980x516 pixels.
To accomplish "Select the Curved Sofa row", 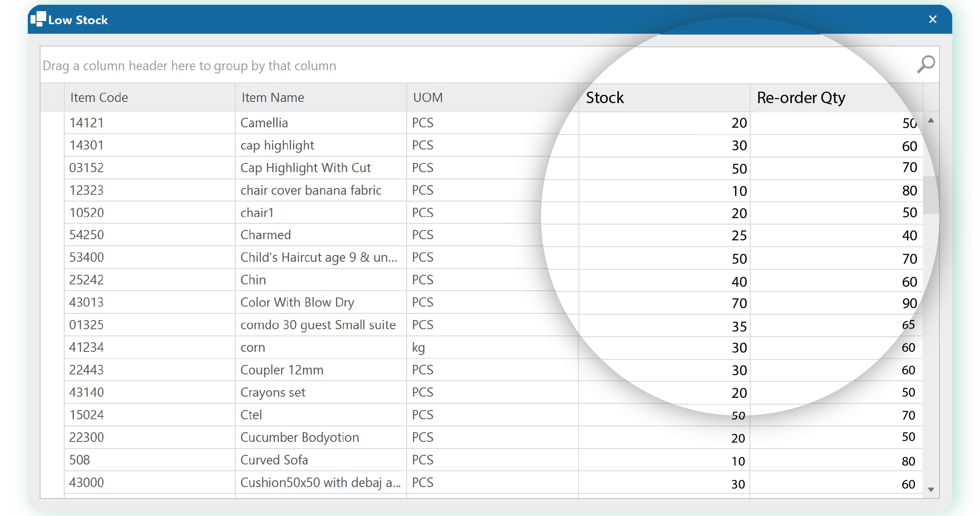I will tap(274, 460).
